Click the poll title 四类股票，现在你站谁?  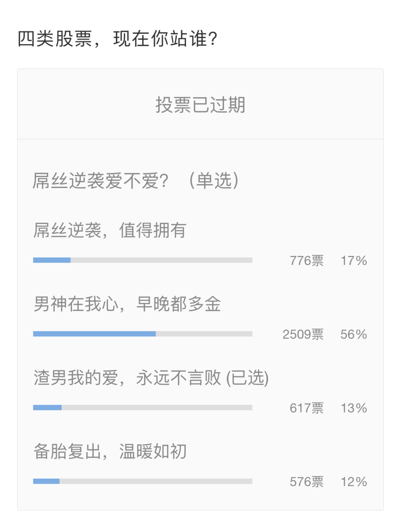[117, 39]
